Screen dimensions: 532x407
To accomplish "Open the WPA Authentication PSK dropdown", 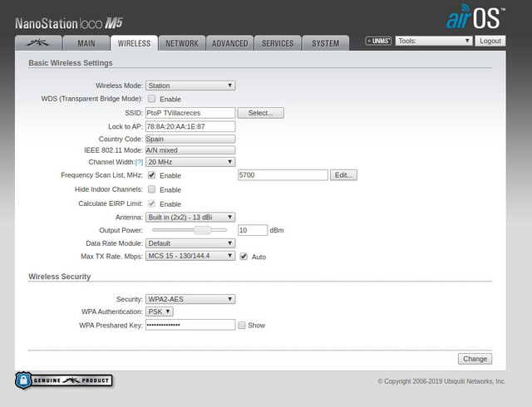I will coord(160,311).
